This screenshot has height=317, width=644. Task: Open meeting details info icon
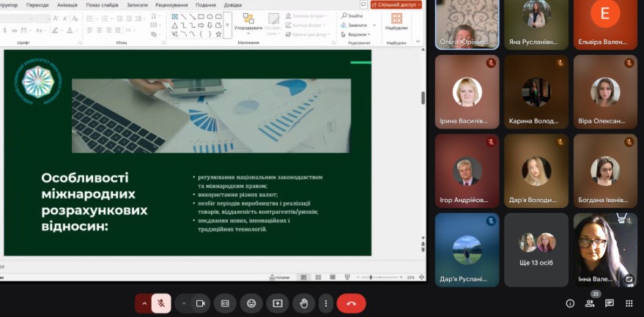point(570,303)
